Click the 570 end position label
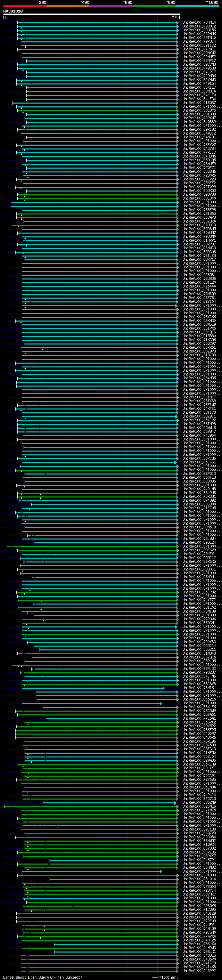Image resolution: width=222 pixels, height=980 pixels. pyautogui.click(x=175, y=17)
